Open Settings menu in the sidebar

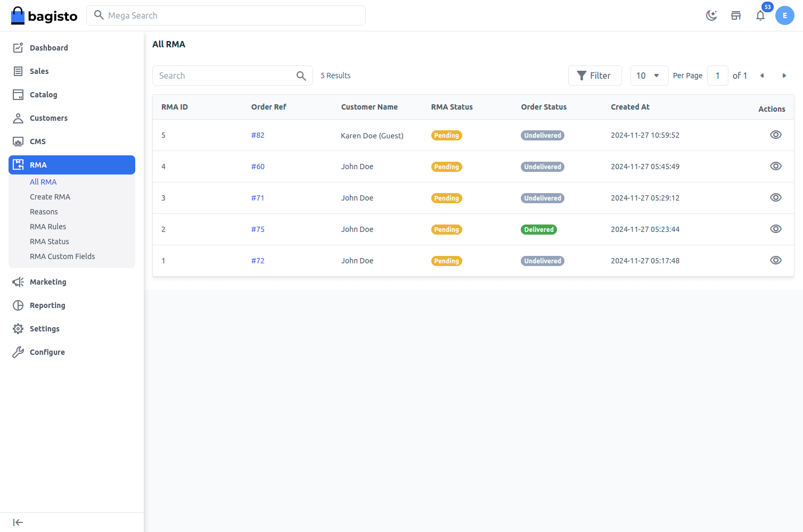point(72,329)
